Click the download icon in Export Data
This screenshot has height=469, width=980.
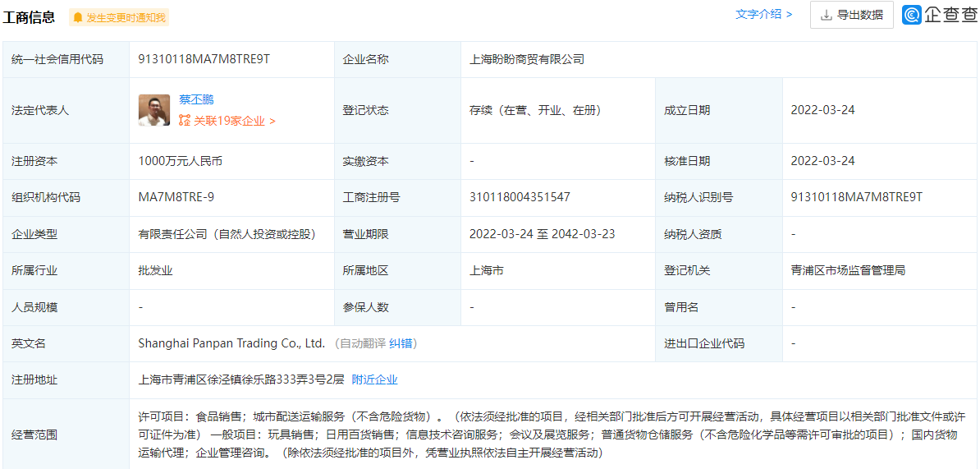pos(826,16)
